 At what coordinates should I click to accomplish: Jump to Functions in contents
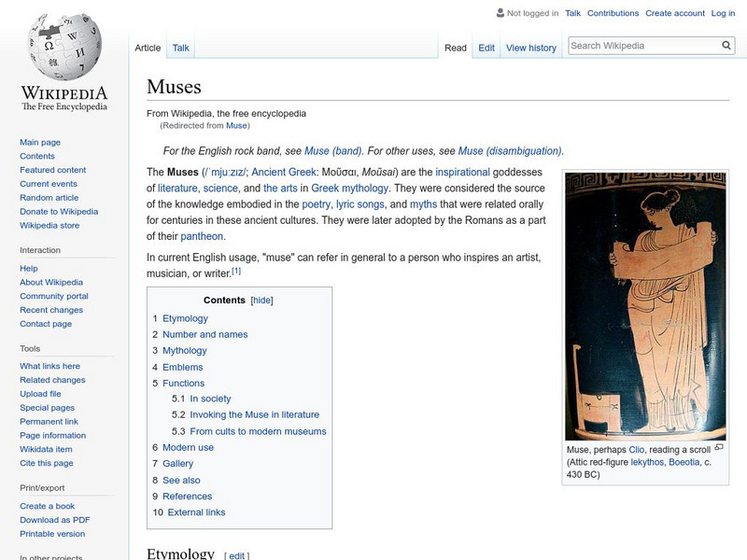click(x=183, y=383)
